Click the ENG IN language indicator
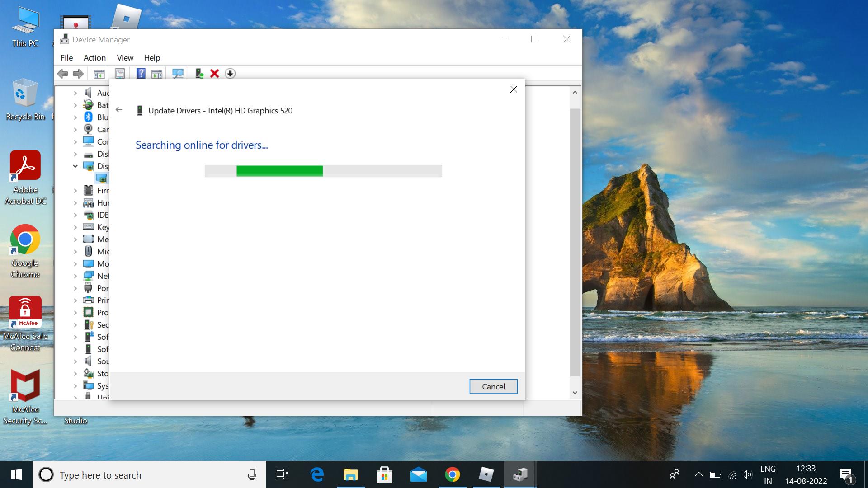Viewport: 868px width, 488px height. (768, 474)
